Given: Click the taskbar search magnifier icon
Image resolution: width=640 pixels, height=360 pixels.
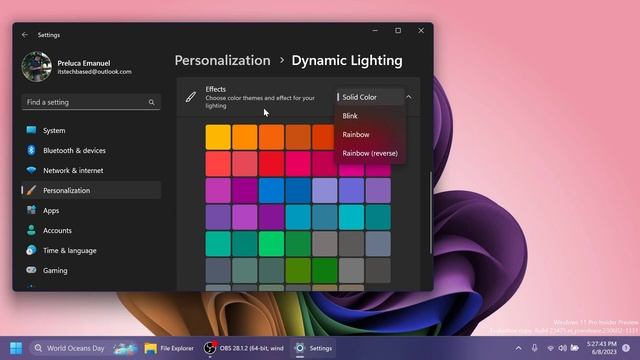Looking at the screenshot, I should pyautogui.click(x=38, y=348).
